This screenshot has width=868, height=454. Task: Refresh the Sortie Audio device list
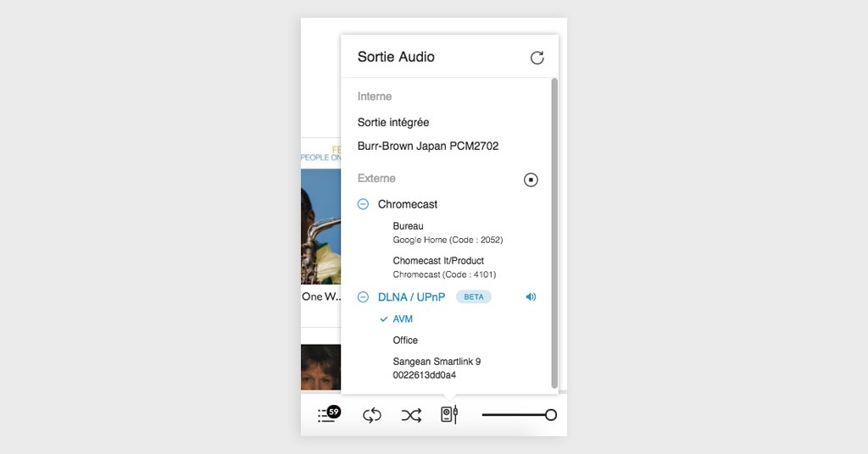[537, 58]
